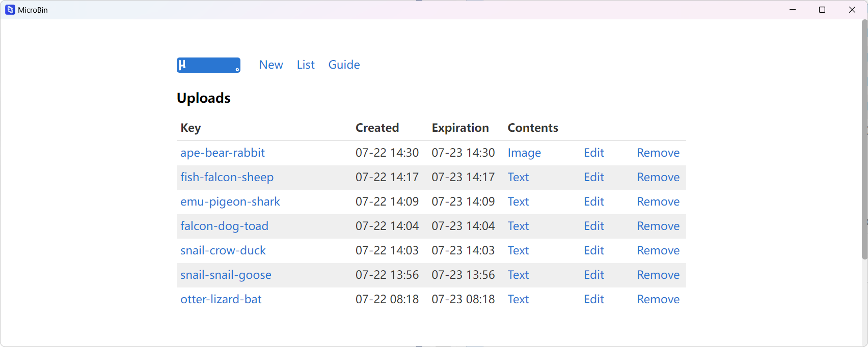Click the MicroBin app icon in title bar
Image resolution: width=868 pixels, height=347 pixels.
click(10, 10)
